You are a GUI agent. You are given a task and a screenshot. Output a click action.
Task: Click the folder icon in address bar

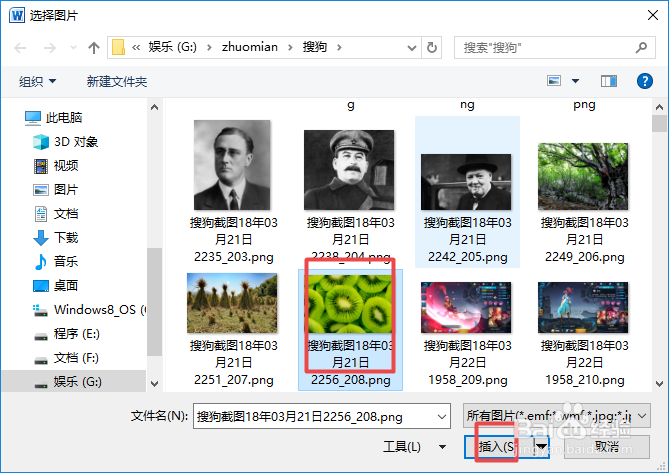(118, 47)
